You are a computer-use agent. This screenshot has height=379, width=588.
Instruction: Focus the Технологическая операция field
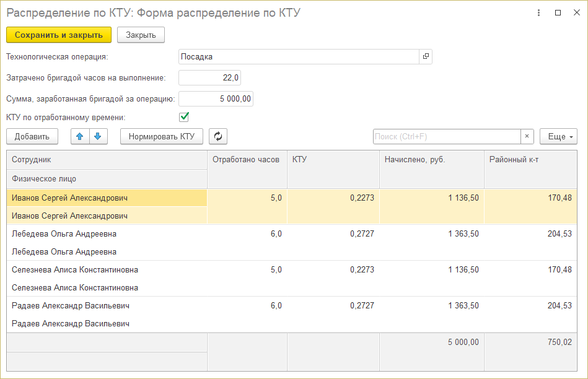pos(299,56)
